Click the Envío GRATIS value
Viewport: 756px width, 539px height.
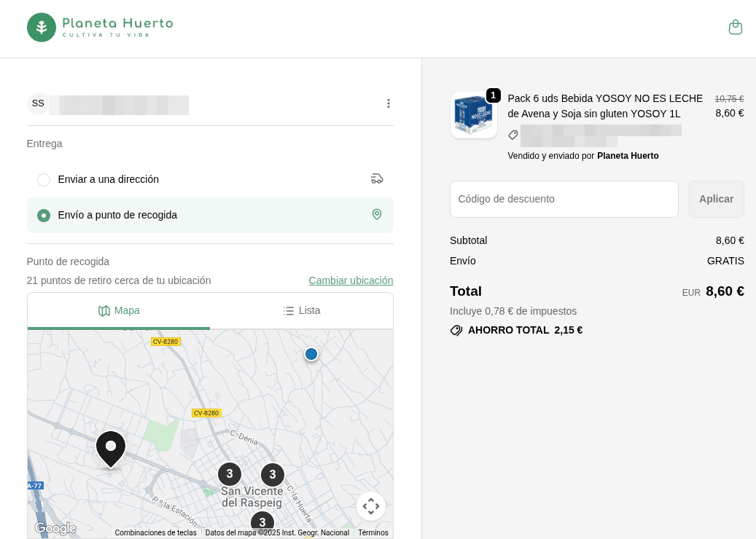(725, 261)
